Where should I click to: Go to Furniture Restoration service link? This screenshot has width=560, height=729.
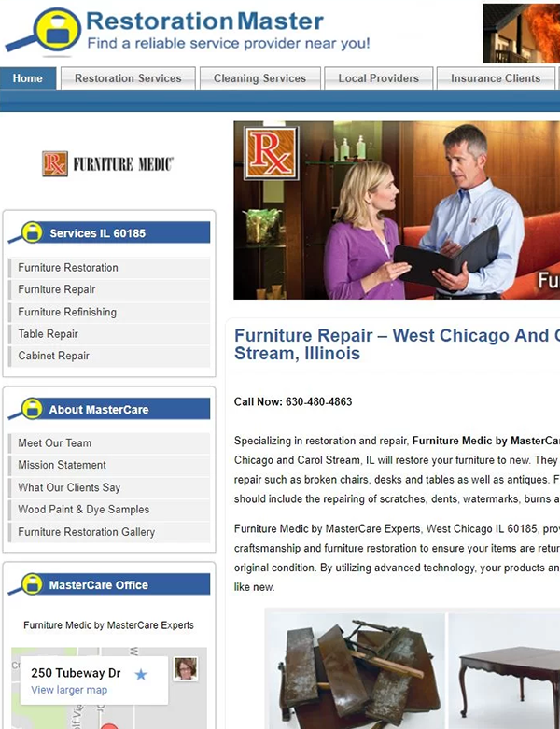(x=109, y=267)
